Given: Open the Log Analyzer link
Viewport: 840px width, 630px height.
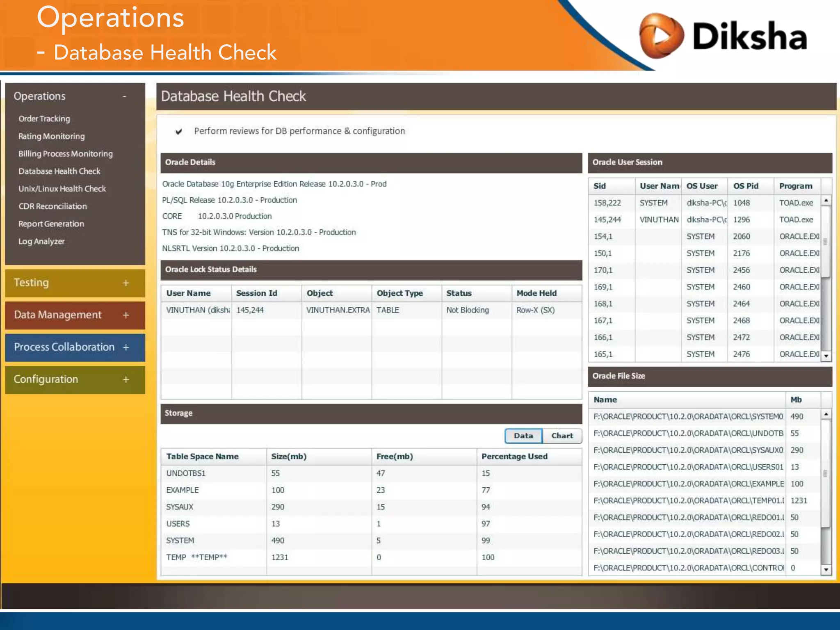Looking at the screenshot, I should tap(41, 241).
